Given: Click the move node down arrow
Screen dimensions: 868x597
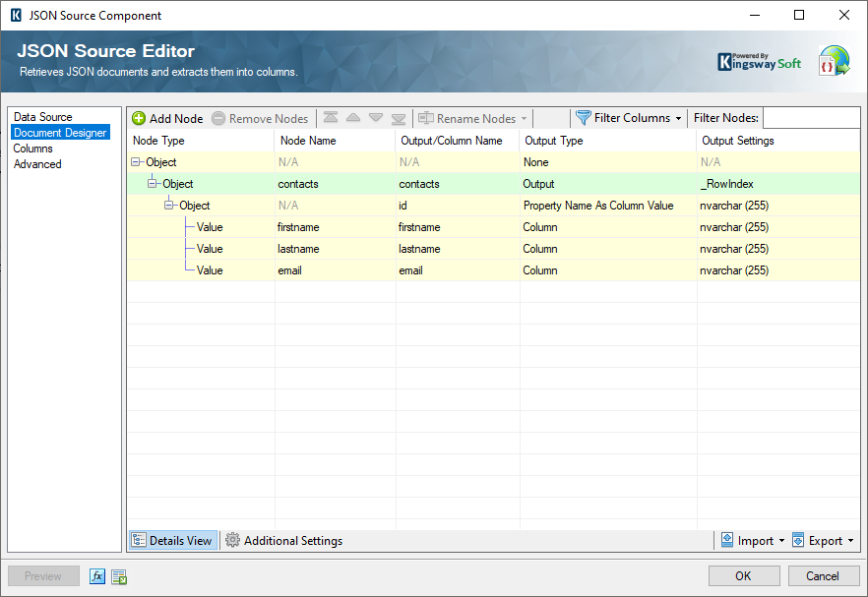Looking at the screenshot, I should [376, 118].
